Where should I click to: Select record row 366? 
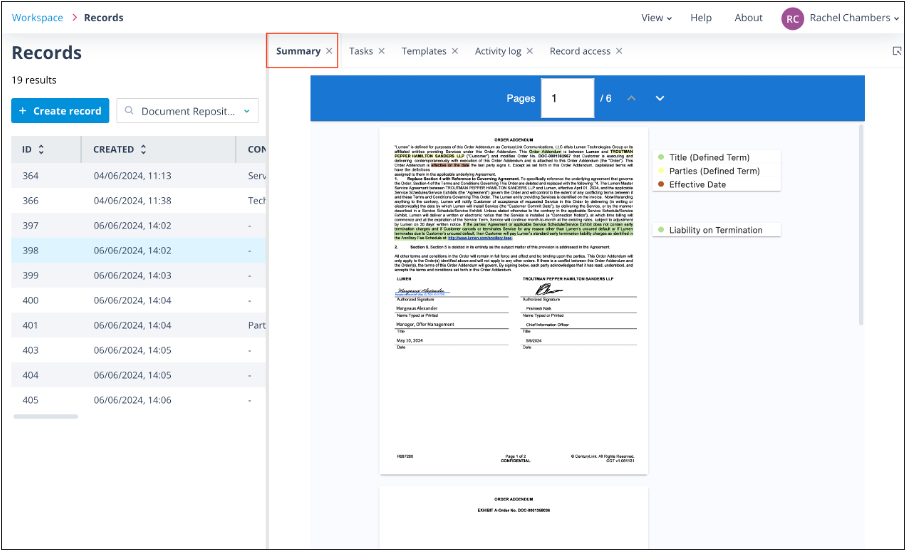click(138, 200)
